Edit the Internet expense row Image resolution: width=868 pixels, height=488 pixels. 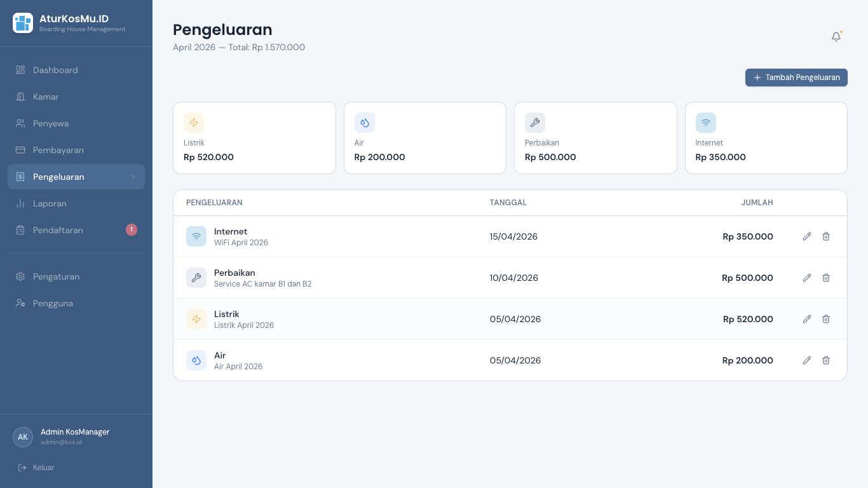(807, 236)
